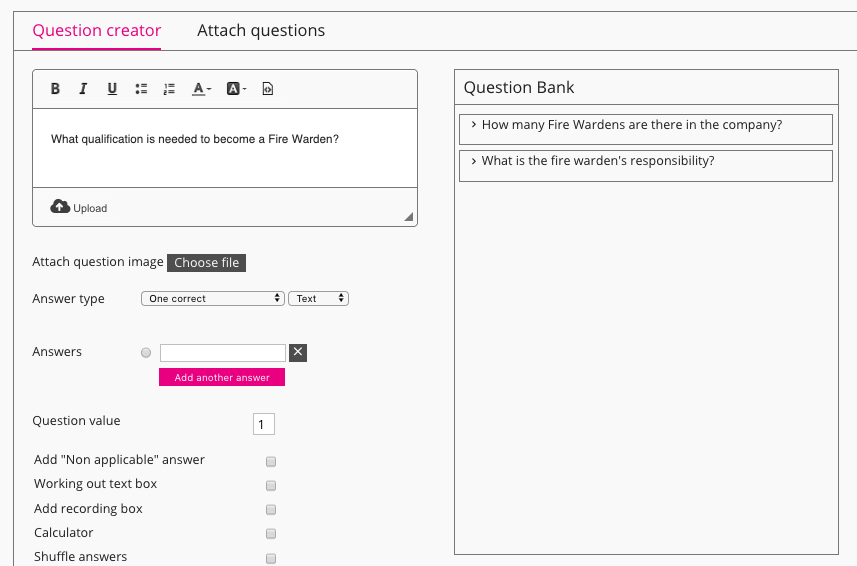Remove the answer with the X button
857x566 pixels.
pos(297,352)
